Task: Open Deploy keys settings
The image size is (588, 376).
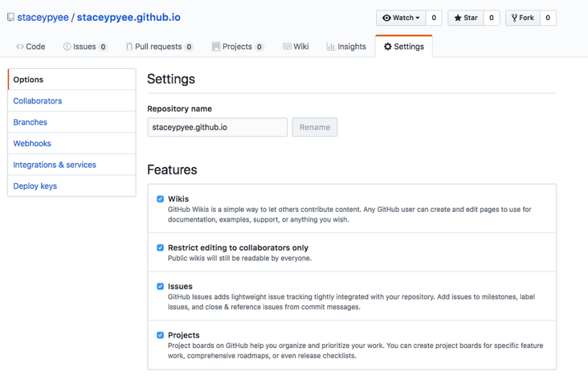Action: tap(71, 186)
